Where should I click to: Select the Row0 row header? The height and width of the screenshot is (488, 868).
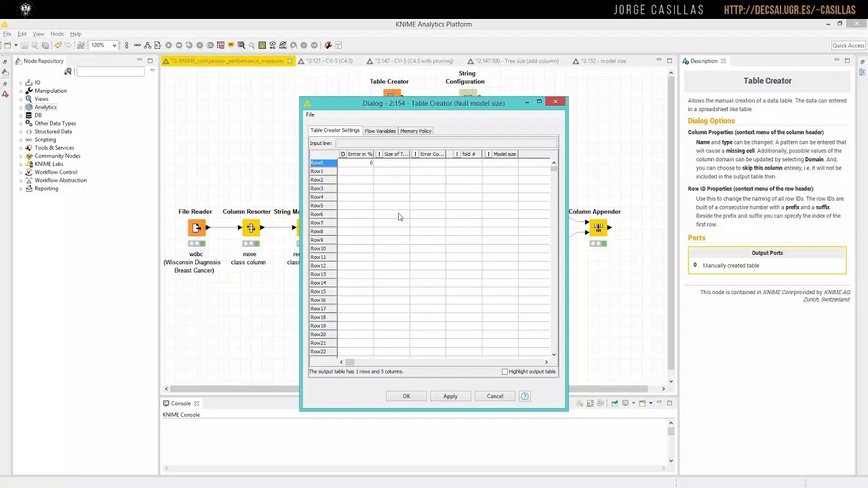[x=323, y=163]
